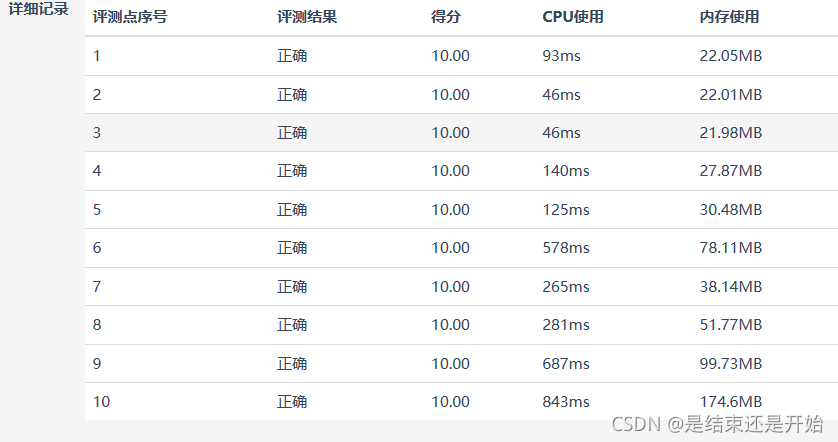This screenshot has height=442, width=838.
Task: Click the 281ms CPU value
Action: point(566,325)
